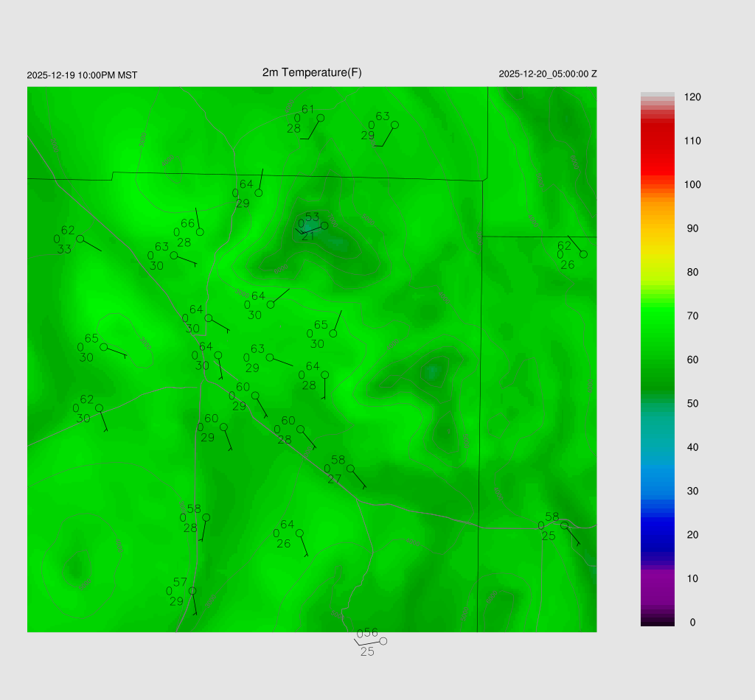Screen dimensions: 755x700
Task: Select the station marker showing 57 and 29
Action: [x=192, y=591]
